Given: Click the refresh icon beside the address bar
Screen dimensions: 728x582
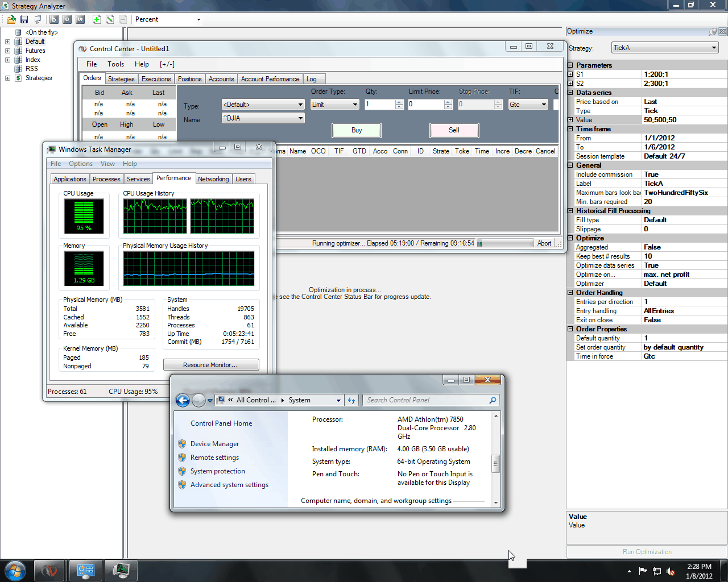Looking at the screenshot, I should pos(351,400).
